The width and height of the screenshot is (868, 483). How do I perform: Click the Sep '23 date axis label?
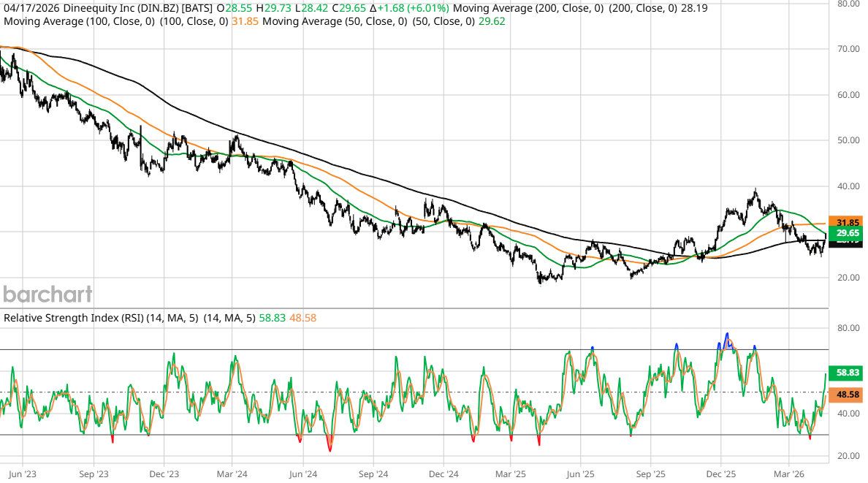[94, 474]
